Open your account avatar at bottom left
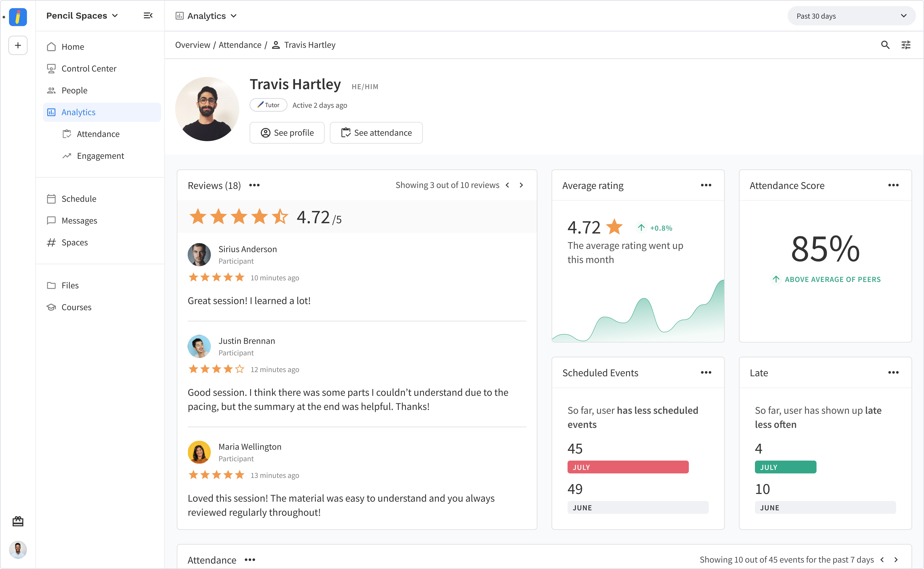The height and width of the screenshot is (569, 924). 18,550
